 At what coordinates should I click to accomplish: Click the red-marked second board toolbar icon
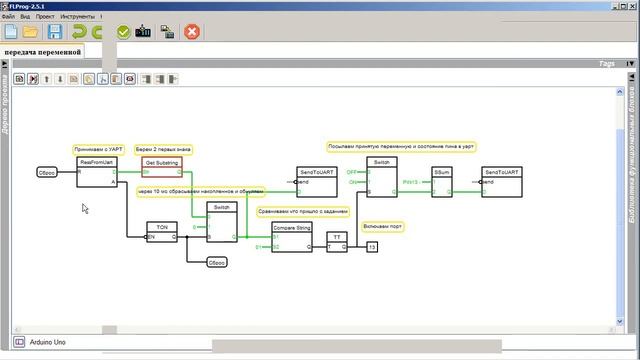click(x=33, y=79)
